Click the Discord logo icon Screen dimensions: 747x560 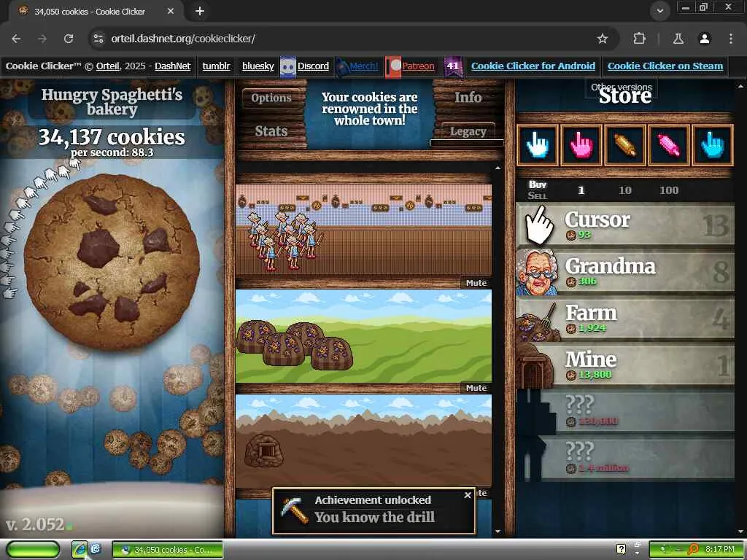[287, 66]
